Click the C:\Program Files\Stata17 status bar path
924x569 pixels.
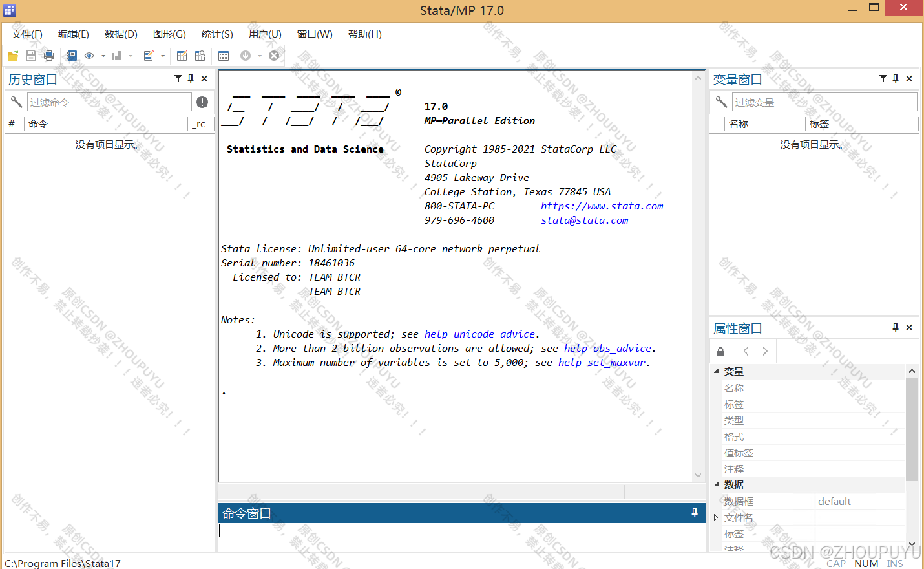[63, 563]
